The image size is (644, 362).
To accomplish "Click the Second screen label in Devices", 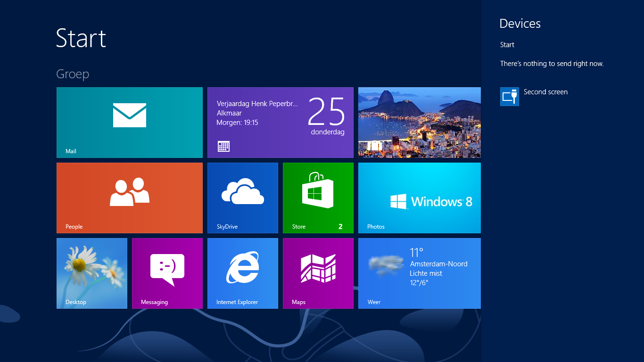I will [x=545, y=92].
